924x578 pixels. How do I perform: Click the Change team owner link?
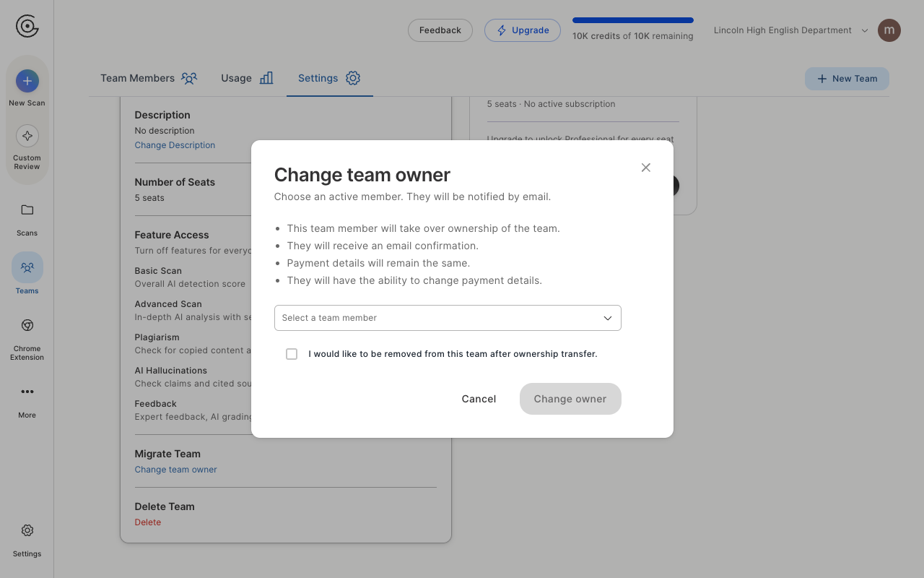(175, 470)
